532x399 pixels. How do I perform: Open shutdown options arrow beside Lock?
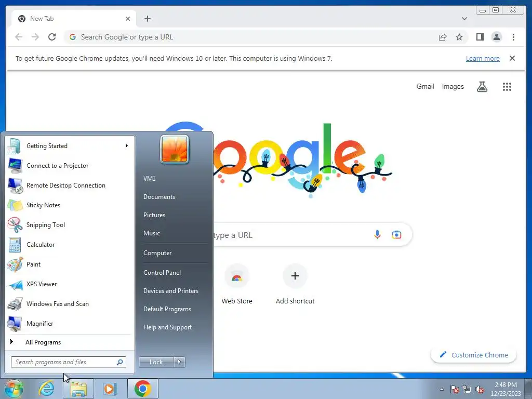(179, 362)
